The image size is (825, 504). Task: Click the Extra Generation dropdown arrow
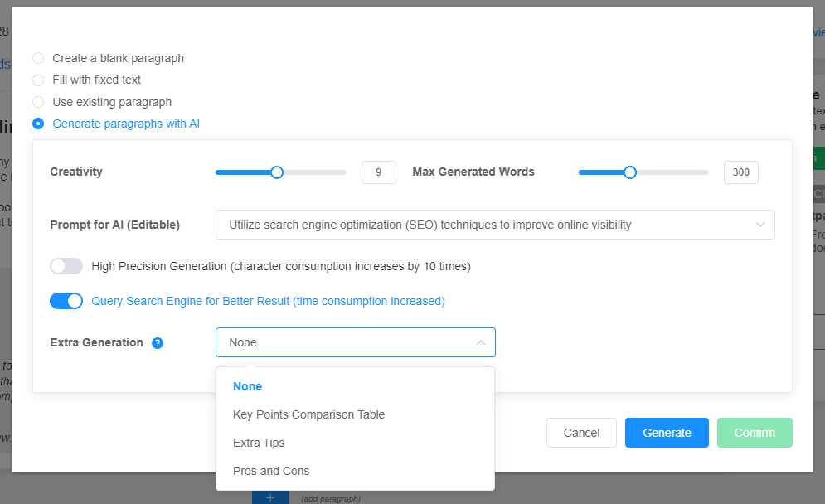[x=480, y=342]
